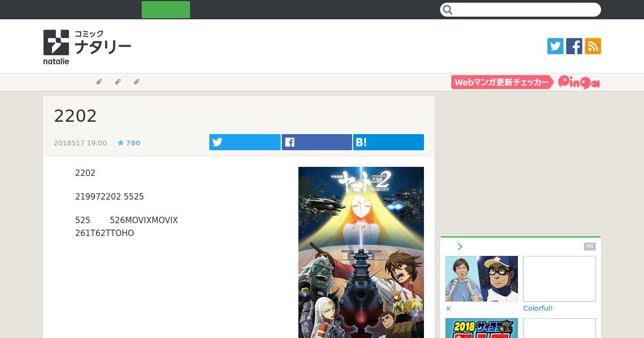Open the Colorful! link
This screenshot has height=338, width=644.
pyautogui.click(x=538, y=308)
